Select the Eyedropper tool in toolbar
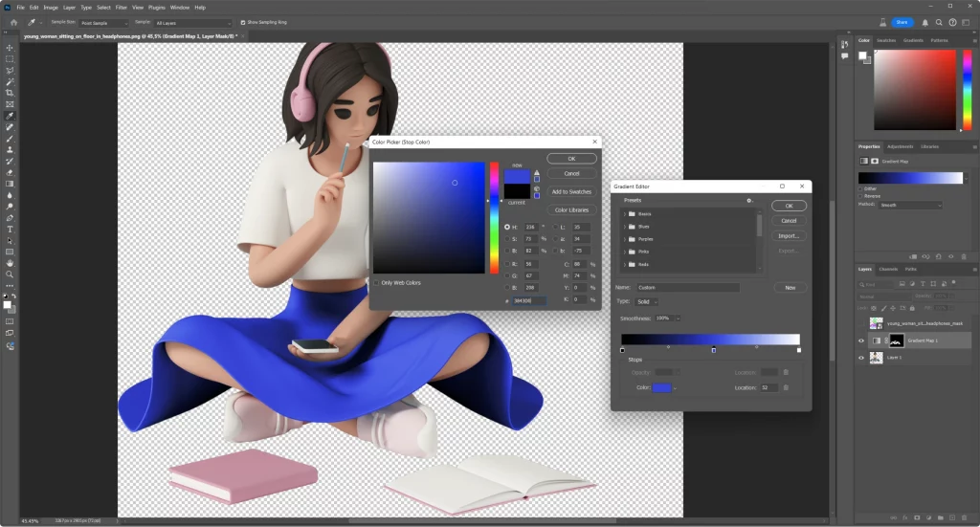Image resolution: width=980 pixels, height=527 pixels. tap(10, 116)
